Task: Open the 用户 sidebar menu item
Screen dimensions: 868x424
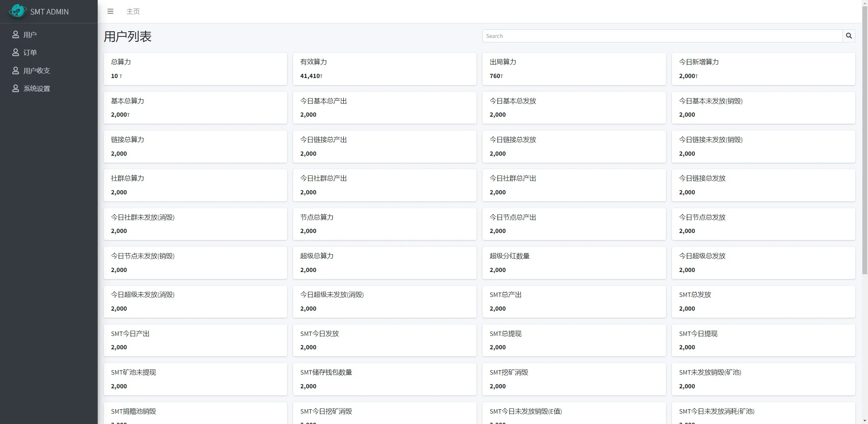Action: (30, 35)
